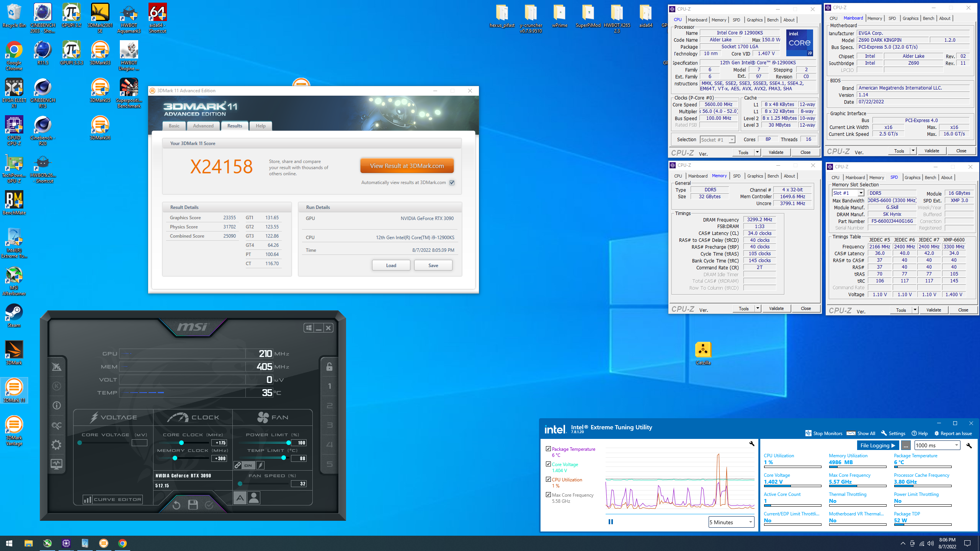Open Bench tab in top-left CPU-Z window
980x551 pixels.
(773, 20)
